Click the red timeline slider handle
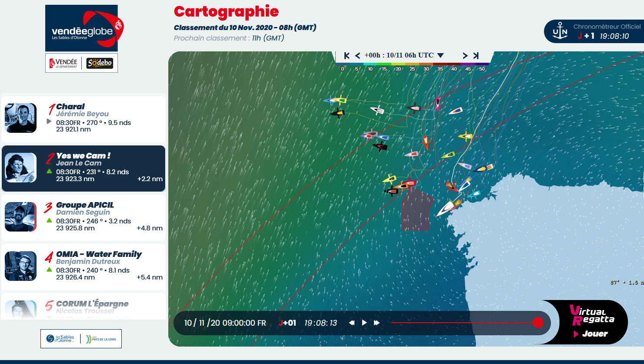This screenshot has width=644, height=364. click(538, 322)
